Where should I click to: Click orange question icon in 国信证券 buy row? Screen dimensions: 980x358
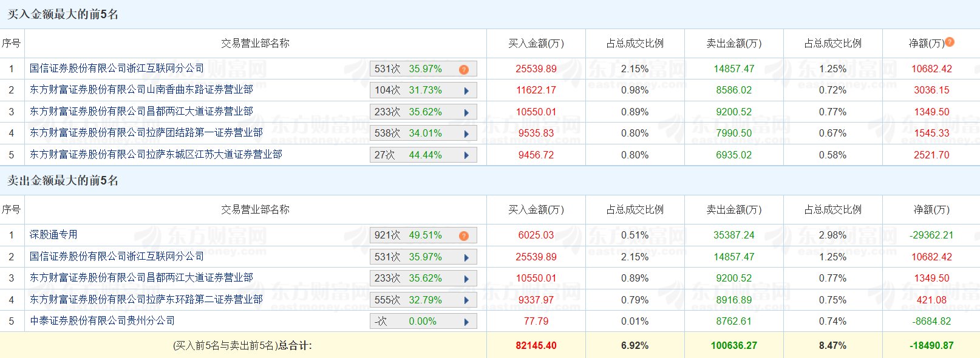tap(464, 69)
